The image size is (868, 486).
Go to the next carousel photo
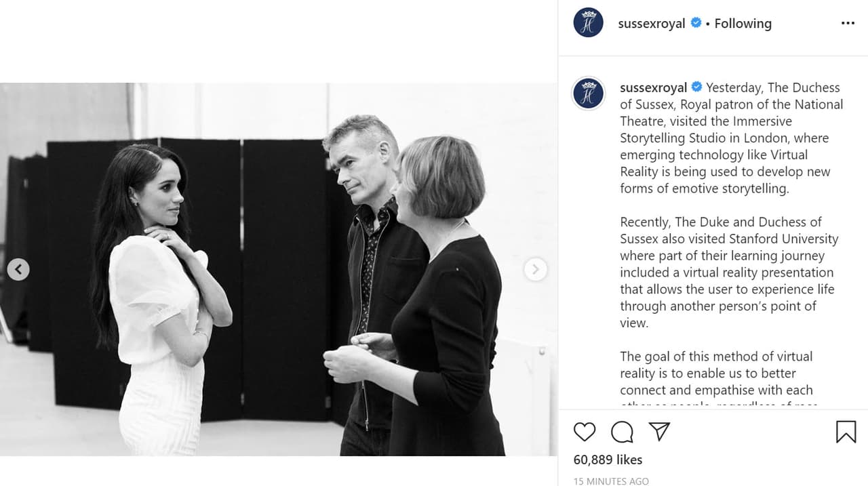click(x=535, y=269)
